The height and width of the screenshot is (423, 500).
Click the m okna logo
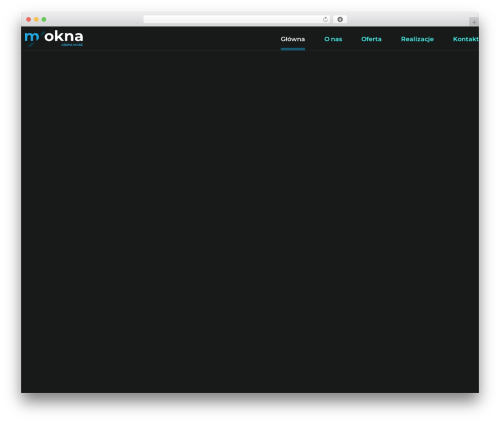click(54, 38)
